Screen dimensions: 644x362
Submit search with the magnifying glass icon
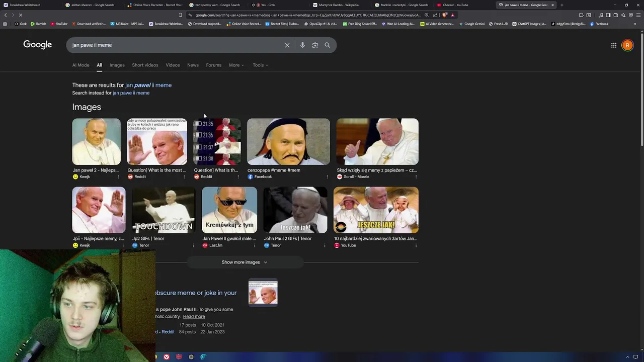pos(327,45)
